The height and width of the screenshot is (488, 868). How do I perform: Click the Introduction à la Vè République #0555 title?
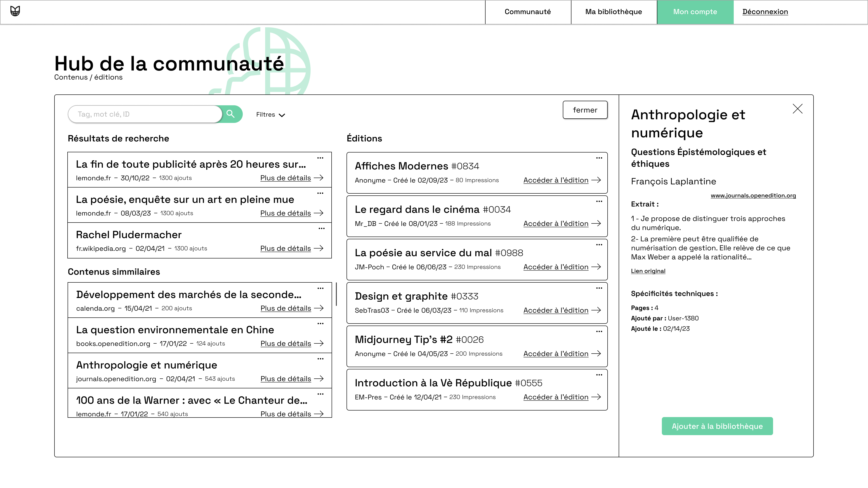pos(448,383)
